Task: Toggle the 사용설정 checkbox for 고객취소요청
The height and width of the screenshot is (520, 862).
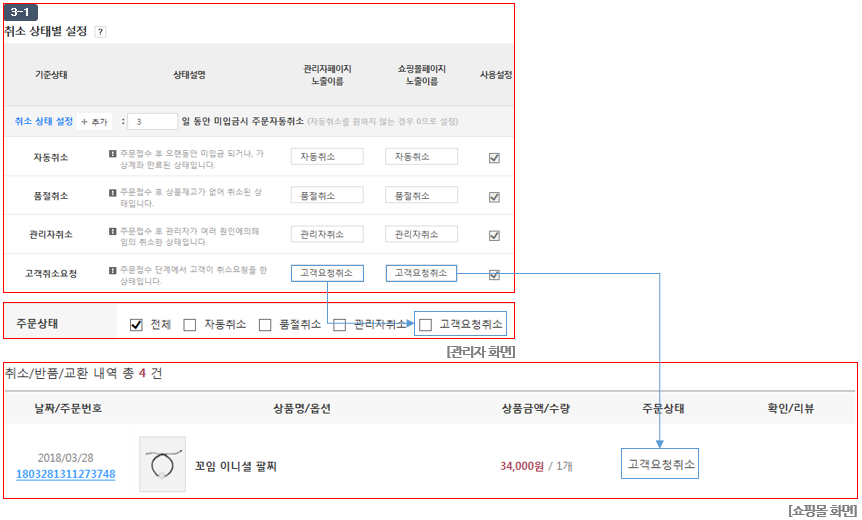Action: coord(494,275)
